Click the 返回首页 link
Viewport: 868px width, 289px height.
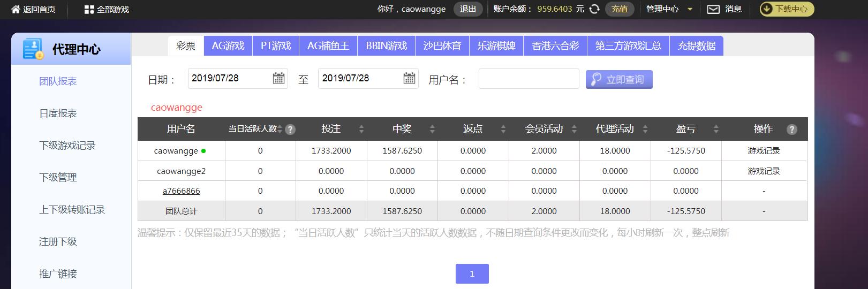(x=39, y=10)
